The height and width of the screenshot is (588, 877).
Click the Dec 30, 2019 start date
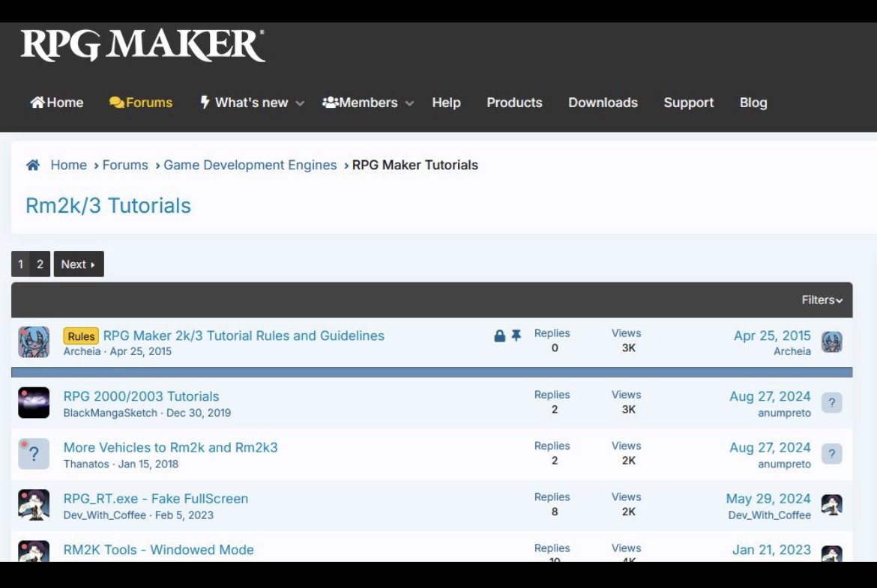pyautogui.click(x=199, y=413)
